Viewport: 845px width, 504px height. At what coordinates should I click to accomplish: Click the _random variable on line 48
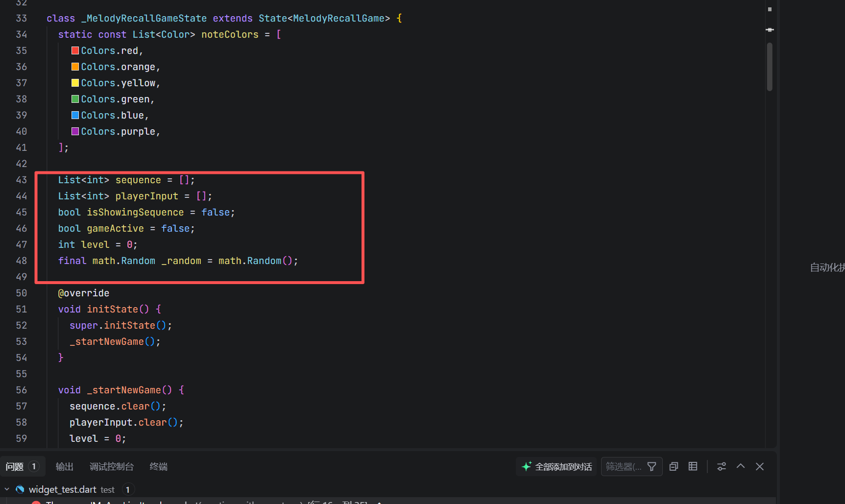tap(181, 261)
